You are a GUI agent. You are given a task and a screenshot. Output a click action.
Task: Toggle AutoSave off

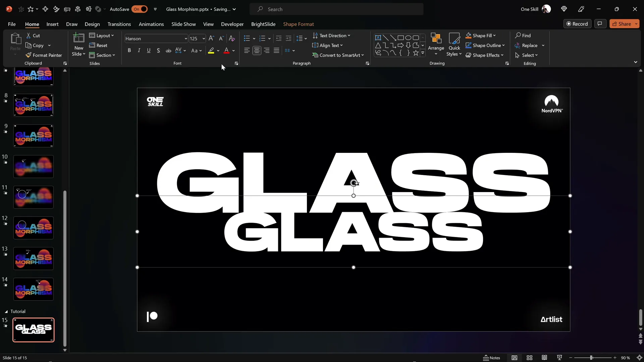tap(141, 9)
